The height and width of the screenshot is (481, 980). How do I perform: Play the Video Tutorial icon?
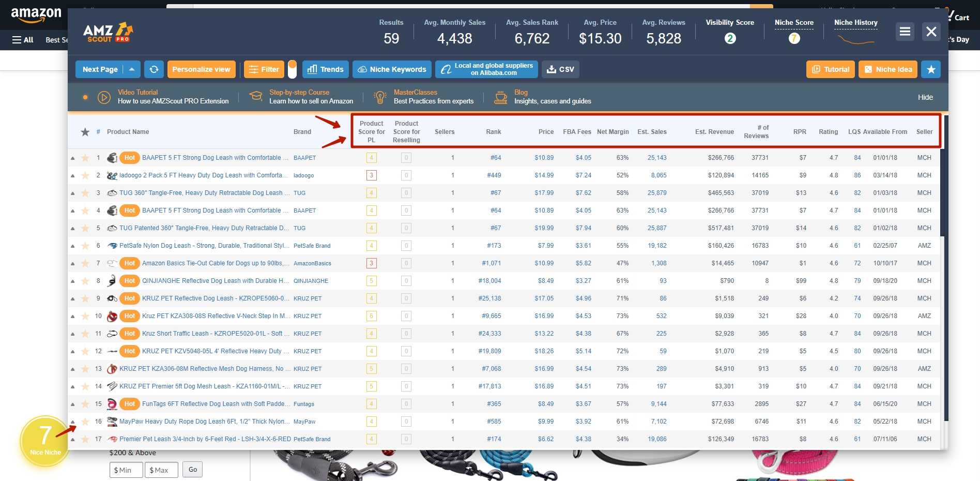click(x=104, y=97)
